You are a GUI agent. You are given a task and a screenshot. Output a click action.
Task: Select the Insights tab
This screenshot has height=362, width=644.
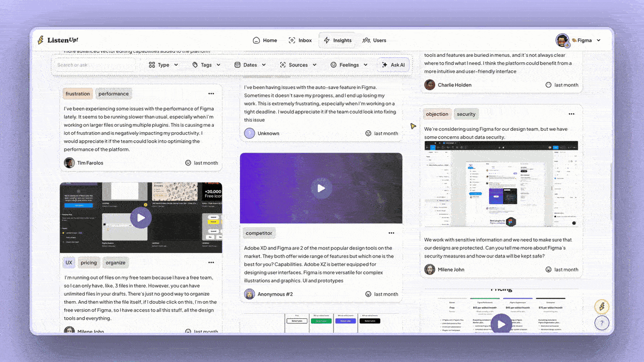pyautogui.click(x=338, y=40)
